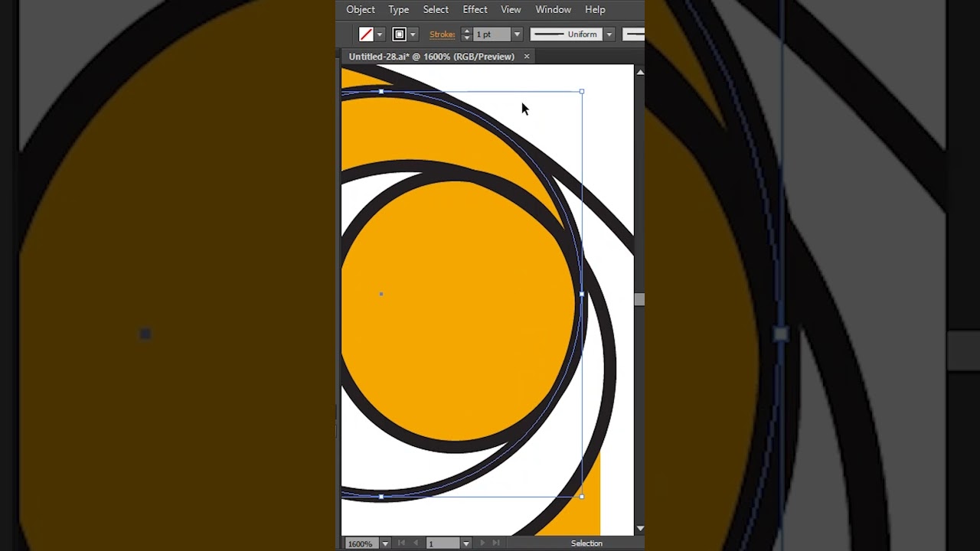980x551 pixels.
Task: Open the Help menu
Action: click(595, 9)
